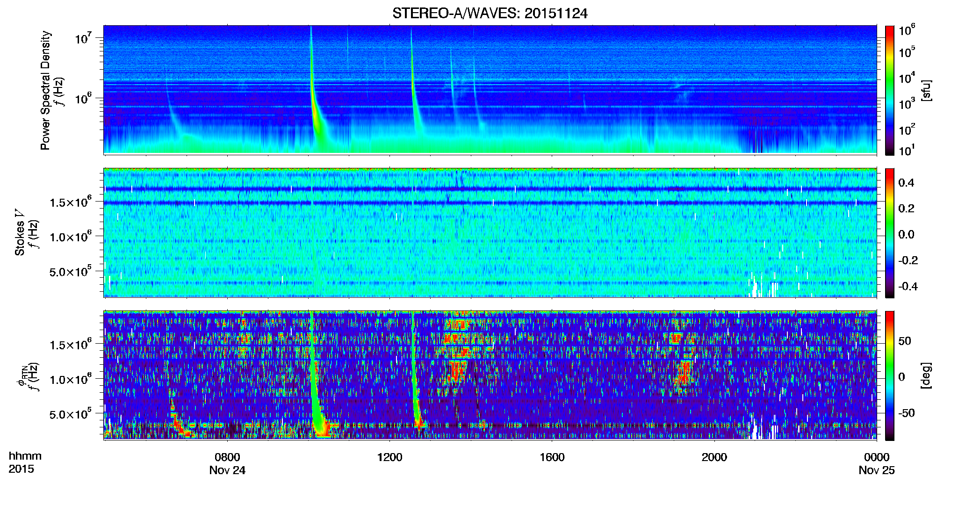
Task: Click 1.5×10^6 tick of Stokes V panel
Action: coord(71,202)
